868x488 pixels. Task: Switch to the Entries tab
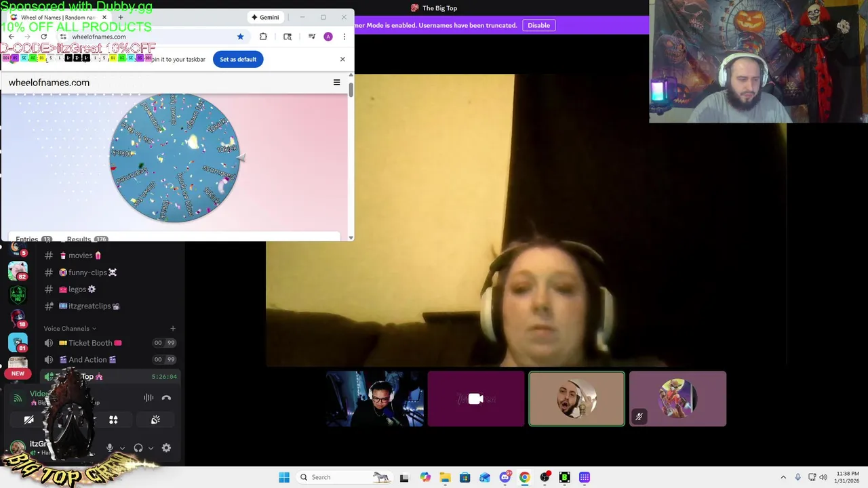(x=34, y=239)
